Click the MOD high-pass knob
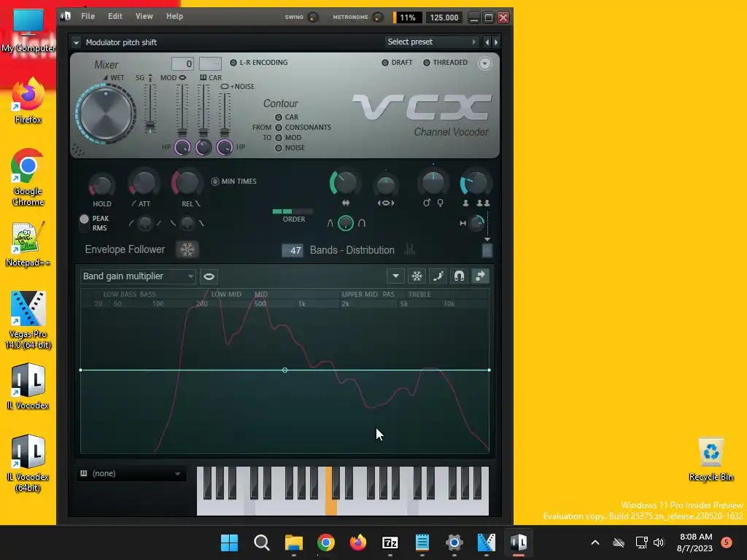The width and height of the screenshot is (747, 560). (x=182, y=147)
